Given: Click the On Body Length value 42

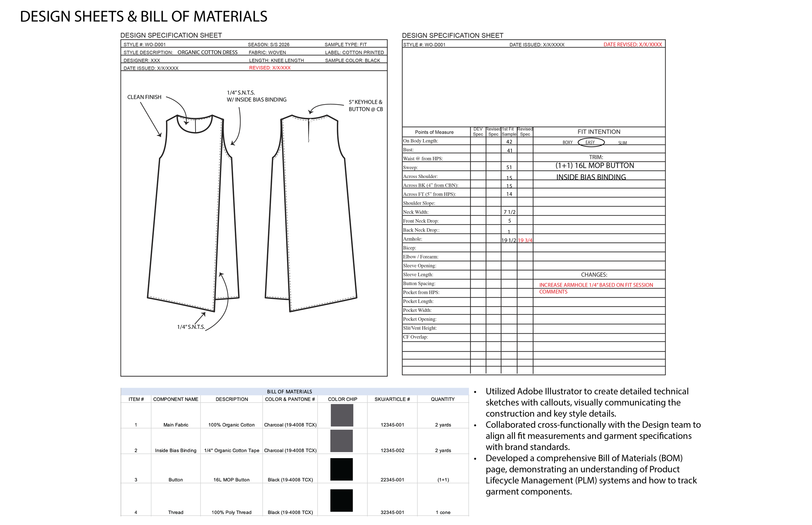Looking at the screenshot, I should pyautogui.click(x=509, y=142).
